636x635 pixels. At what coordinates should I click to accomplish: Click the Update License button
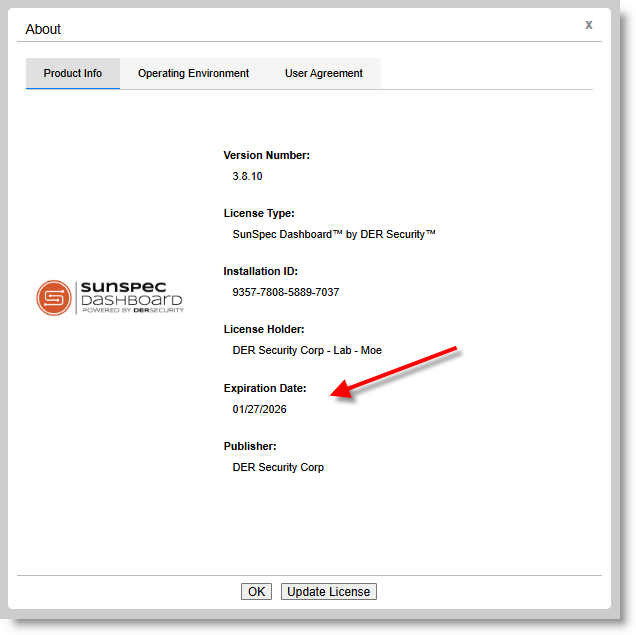pyautogui.click(x=328, y=592)
